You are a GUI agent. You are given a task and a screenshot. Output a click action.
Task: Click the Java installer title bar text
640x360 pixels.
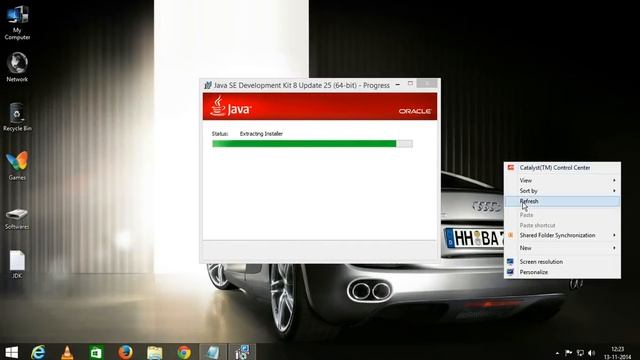tap(302, 85)
